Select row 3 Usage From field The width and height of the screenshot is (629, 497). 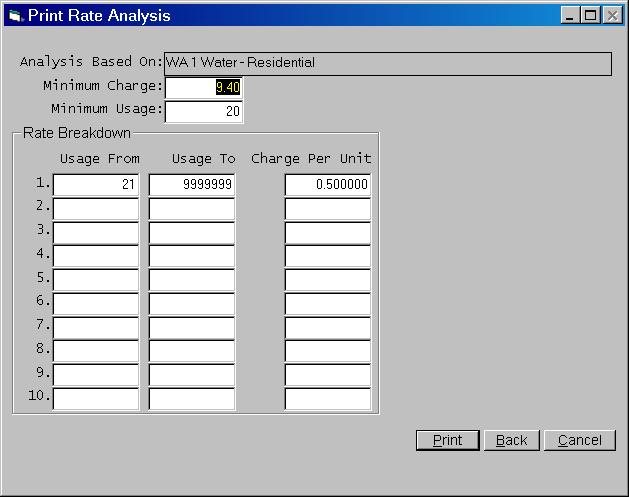coord(96,232)
